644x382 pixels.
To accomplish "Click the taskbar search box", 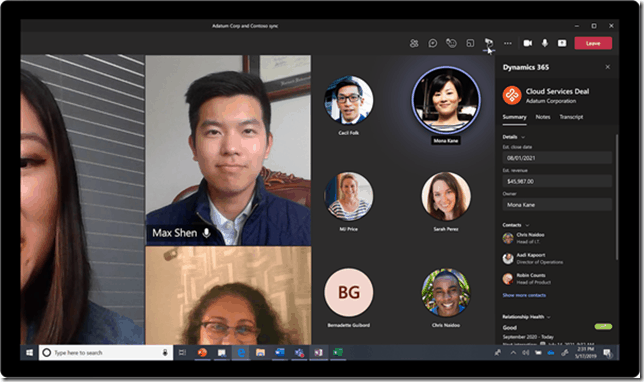I will point(105,352).
